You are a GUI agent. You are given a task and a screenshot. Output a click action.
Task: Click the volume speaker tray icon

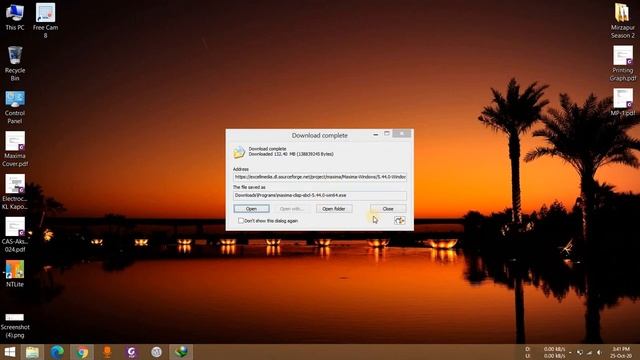[600, 352]
